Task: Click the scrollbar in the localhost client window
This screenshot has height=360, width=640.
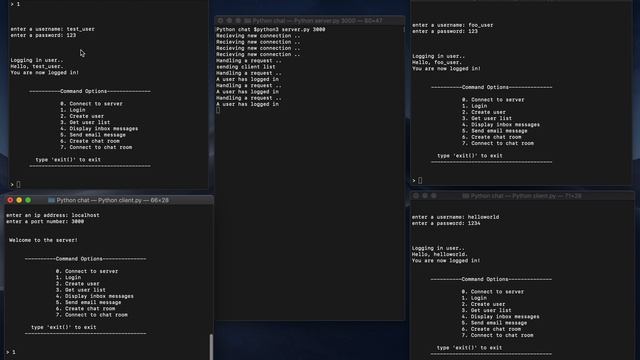Action: pos(211,347)
